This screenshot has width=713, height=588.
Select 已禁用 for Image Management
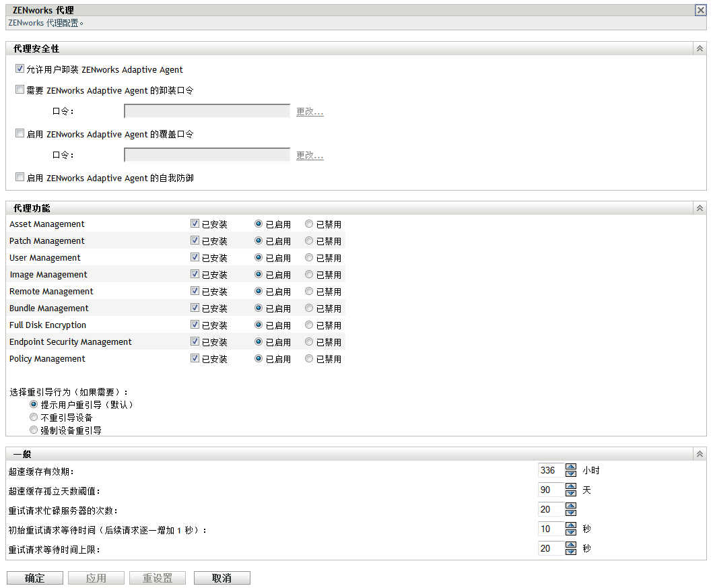(309, 274)
